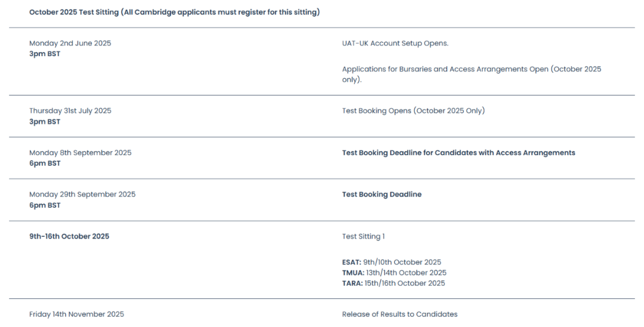Click the bold Test Booking Deadline text

(x=382, y=195)
